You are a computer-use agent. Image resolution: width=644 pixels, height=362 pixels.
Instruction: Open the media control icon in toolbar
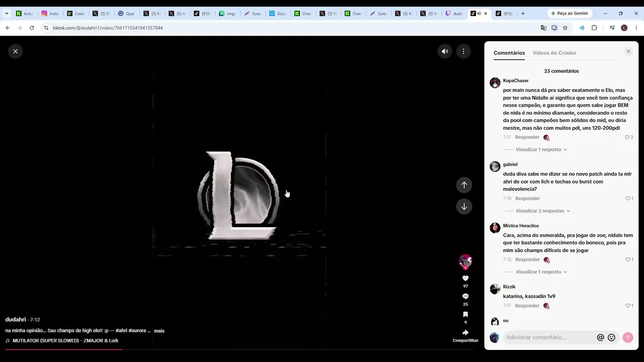tap(612, 28)
